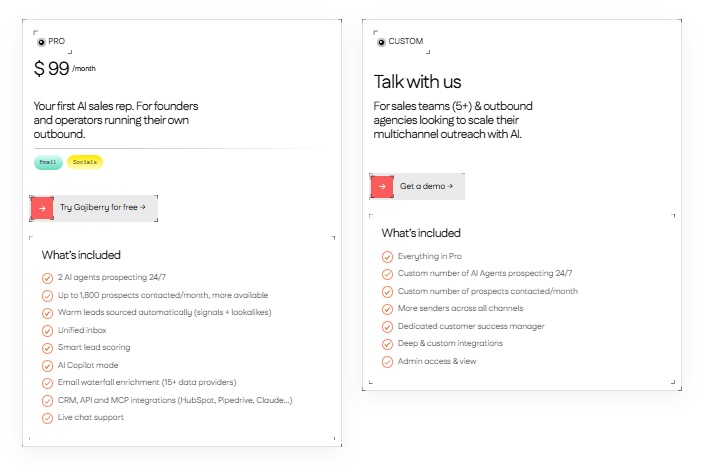
Task: Click Try Gojiberry for free button
Action: click(94, 208)
